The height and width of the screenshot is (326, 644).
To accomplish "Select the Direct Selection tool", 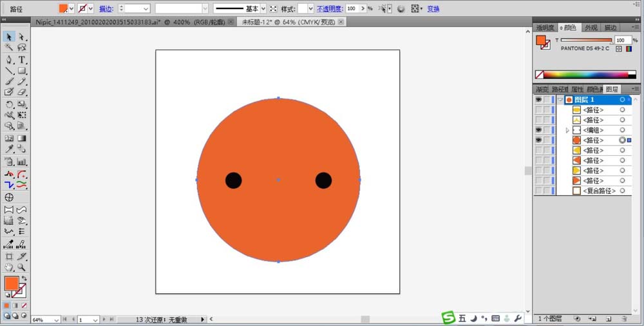I will [x=22, y=37].
